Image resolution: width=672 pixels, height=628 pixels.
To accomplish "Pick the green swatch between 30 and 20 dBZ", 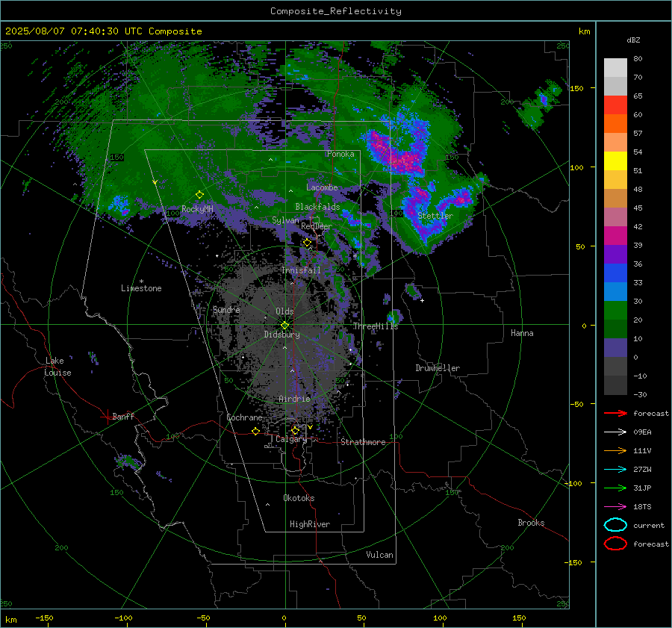I will (x=615, y=311).
